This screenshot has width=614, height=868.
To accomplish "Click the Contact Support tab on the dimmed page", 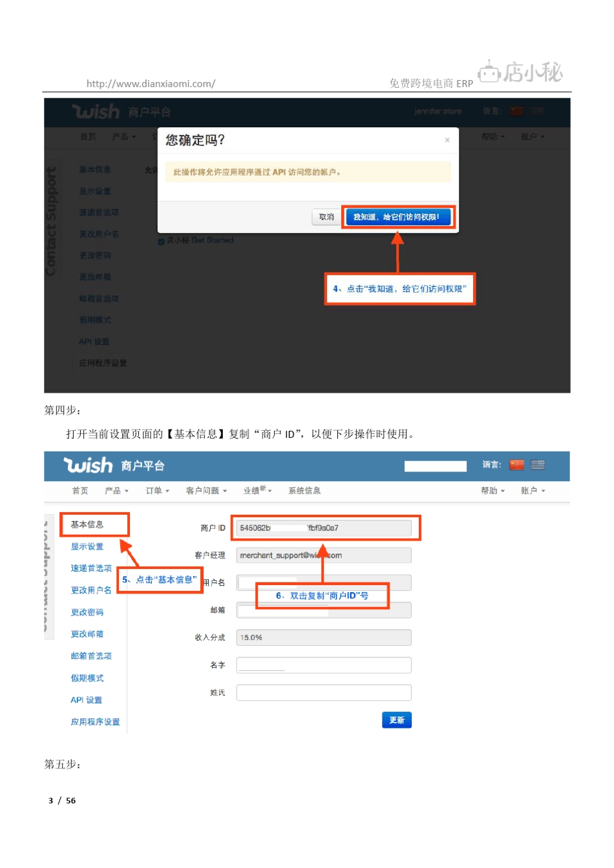I will (x=50, y=222).
